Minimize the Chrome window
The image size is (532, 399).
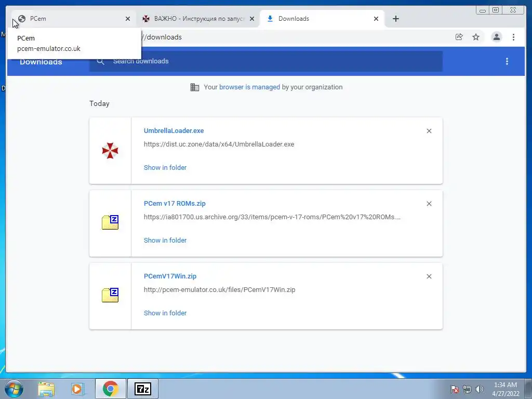pyautogui.click(x=483, y=10)
